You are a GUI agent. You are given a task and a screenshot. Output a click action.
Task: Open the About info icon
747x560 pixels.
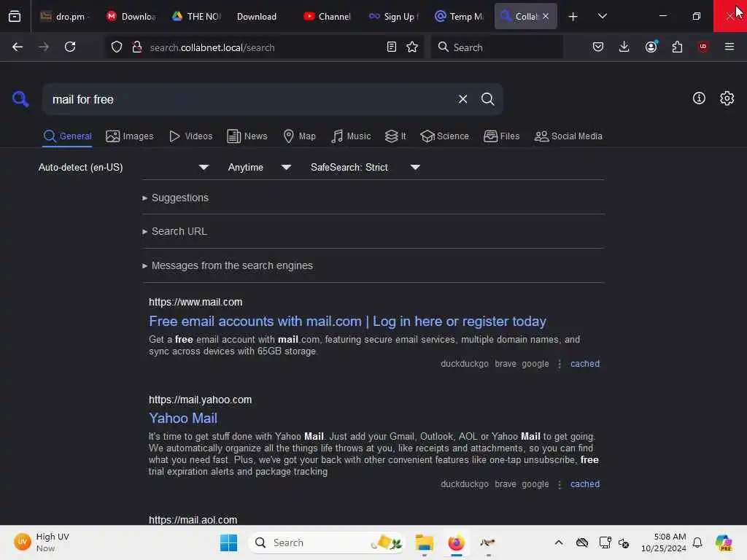(x=699, y=98)
